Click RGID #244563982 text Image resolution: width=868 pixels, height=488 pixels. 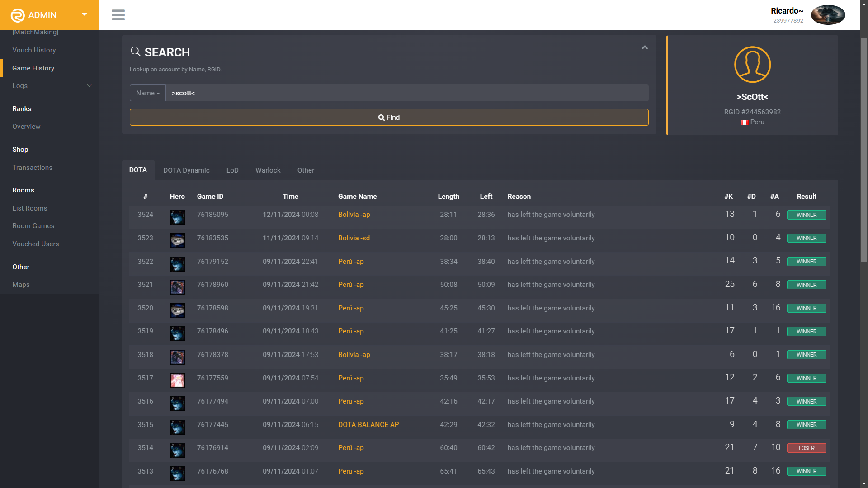pyautogui.click(x=752, y=112)
